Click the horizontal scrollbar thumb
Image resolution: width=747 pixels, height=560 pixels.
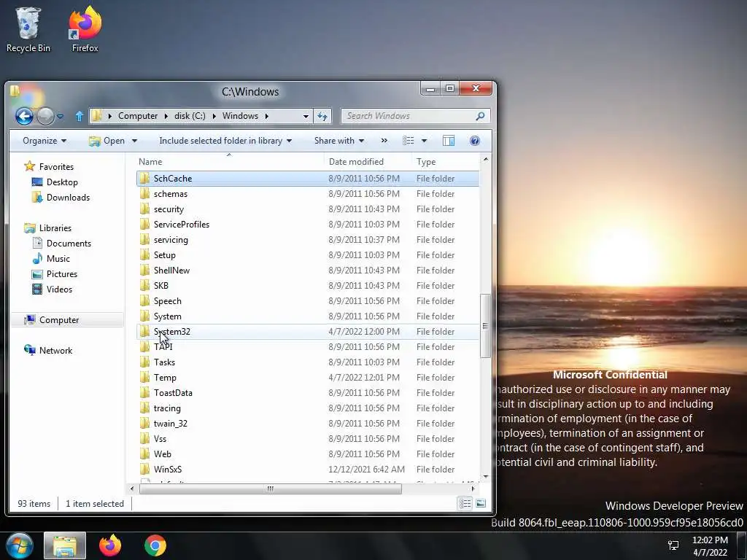(270, 489)
